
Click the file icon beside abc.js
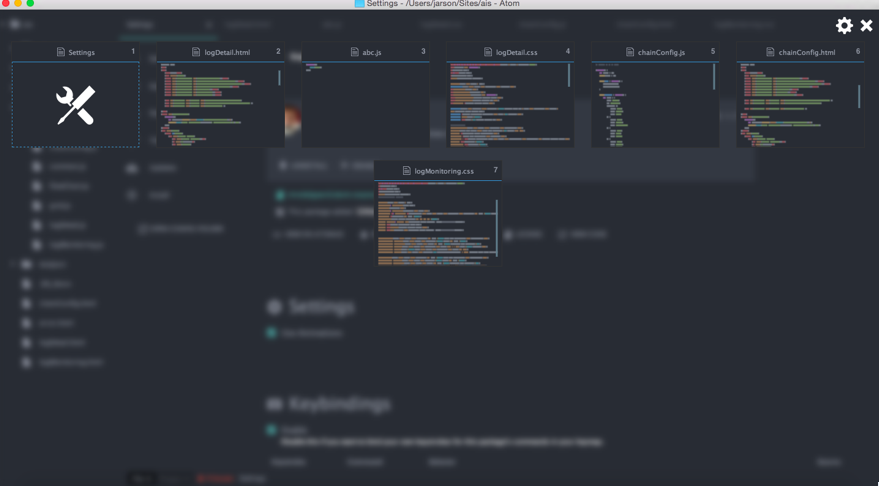pyautogui.click(x=354, y=52)
